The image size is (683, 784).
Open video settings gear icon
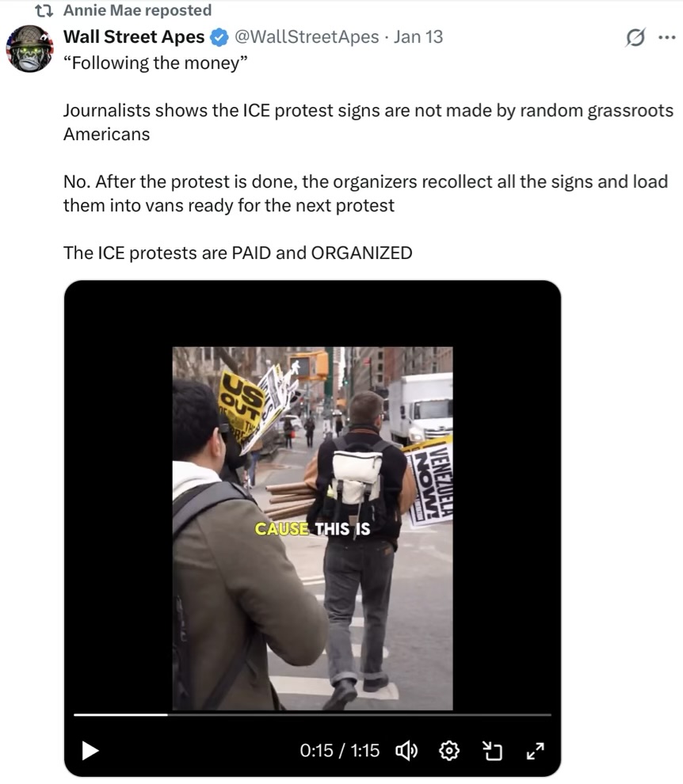pos(448,751)
